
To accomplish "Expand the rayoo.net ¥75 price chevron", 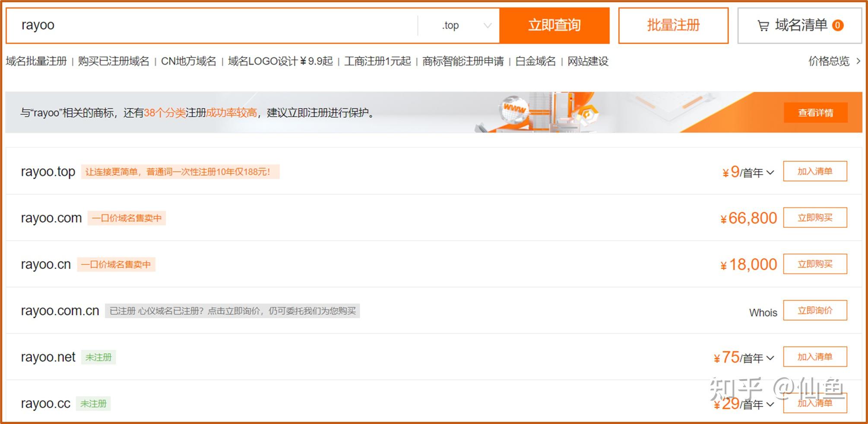I will click(x=771, y=358).
